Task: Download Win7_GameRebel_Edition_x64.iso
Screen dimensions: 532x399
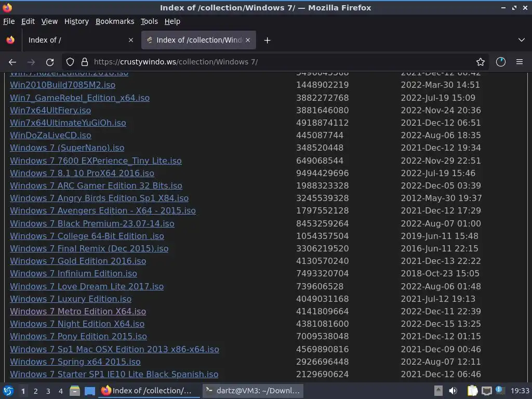Action: tap(79, 98)
